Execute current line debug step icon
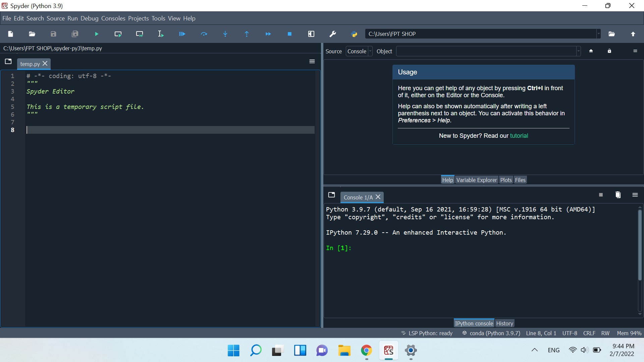Screen dimensions: 644x362 pyautogui.click(x=204, y=34)
